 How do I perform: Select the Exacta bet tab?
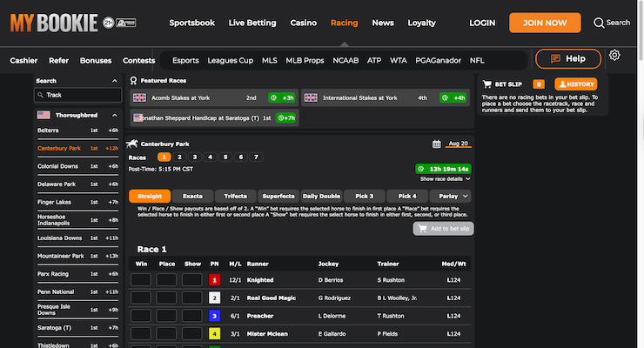(192, 196)
